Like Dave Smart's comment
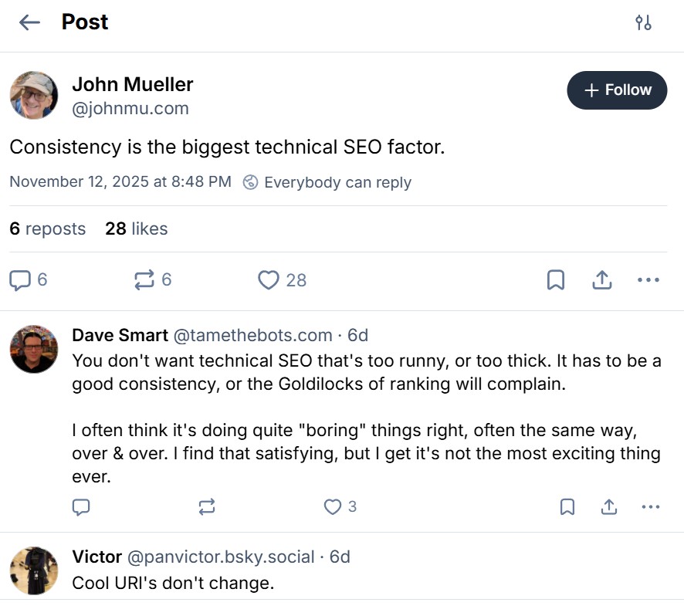This screenshot has width=684, height=616. [x=333, y=507]
